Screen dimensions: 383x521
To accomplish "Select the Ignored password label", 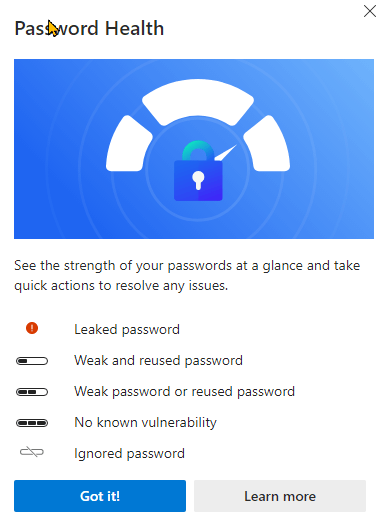I will [129, 453].
